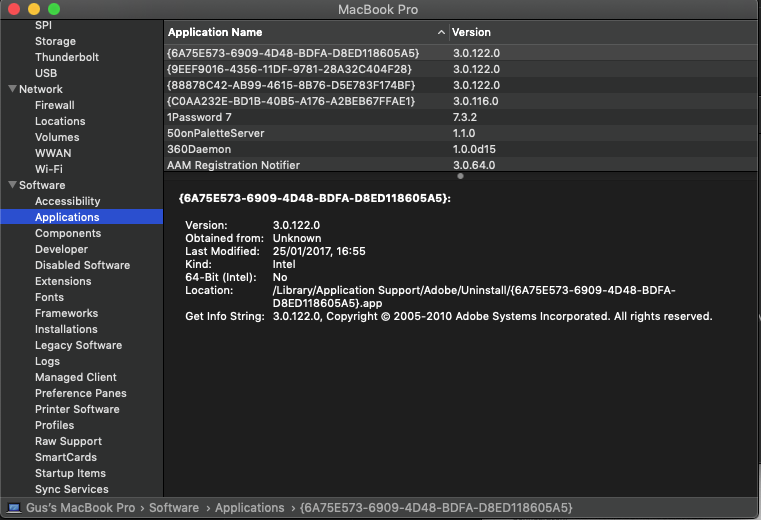Click Applications in the path bar
761x520 pixels.
coord(249,508)
